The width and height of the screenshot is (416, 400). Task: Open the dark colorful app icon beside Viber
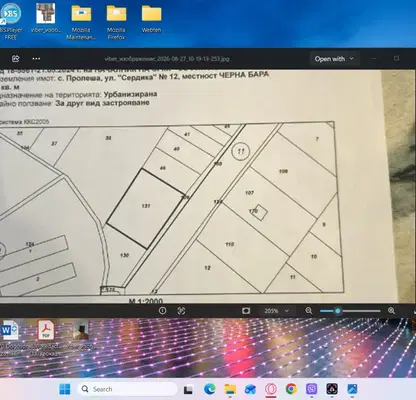[332, 389]
